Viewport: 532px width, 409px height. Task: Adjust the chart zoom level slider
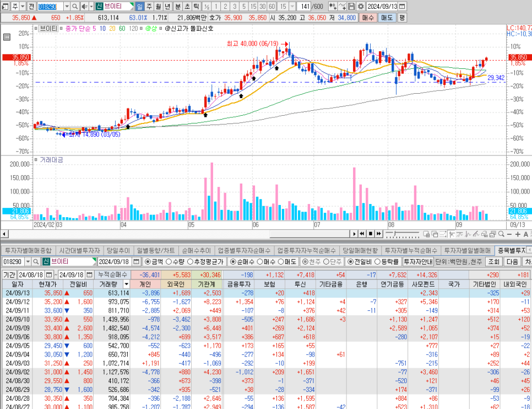tap(403, 234)
